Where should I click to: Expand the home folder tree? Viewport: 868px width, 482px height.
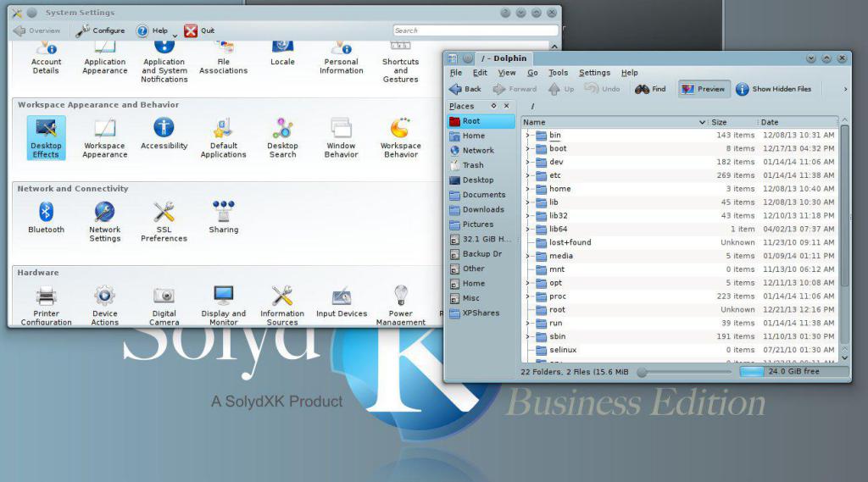(x=527, y=189)
